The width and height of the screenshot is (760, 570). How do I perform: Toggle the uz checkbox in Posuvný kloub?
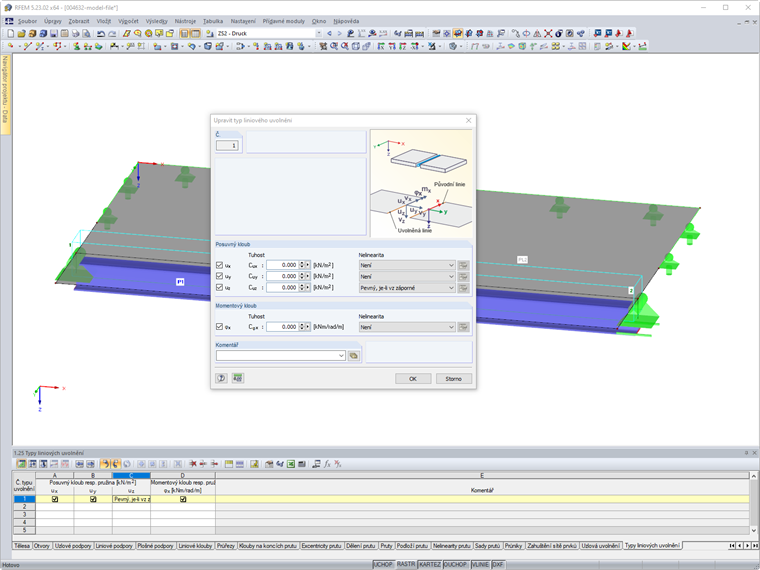tap(220, 287)
